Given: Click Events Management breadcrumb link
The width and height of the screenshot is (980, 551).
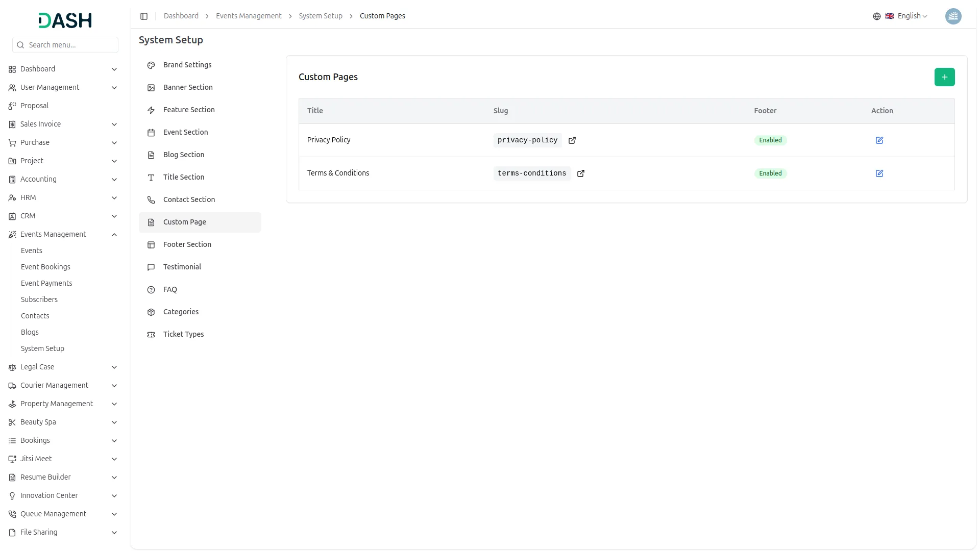Looking at the screenshot, I should (x=249, y=16).
